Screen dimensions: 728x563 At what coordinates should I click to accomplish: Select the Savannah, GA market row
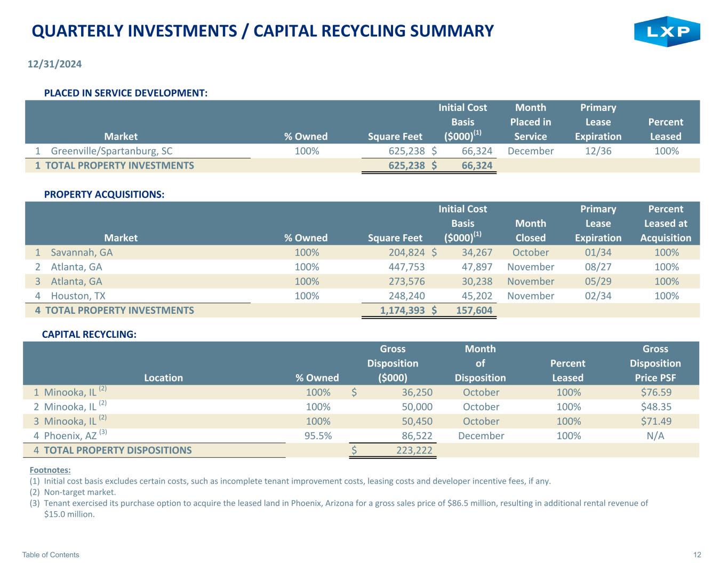(x=362, y=252)
